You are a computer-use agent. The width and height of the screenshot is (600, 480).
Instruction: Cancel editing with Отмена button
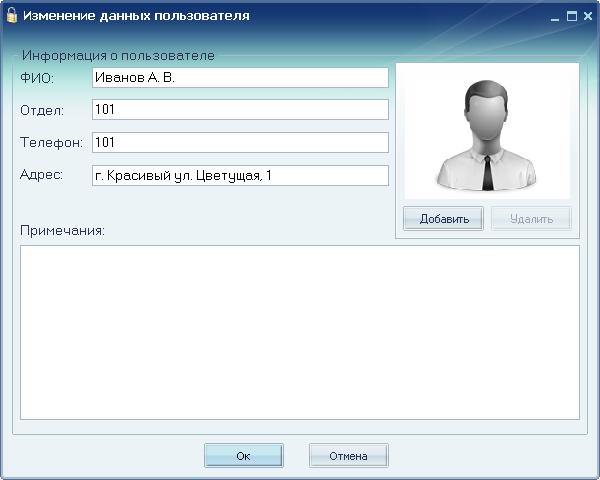pos(349,456)
